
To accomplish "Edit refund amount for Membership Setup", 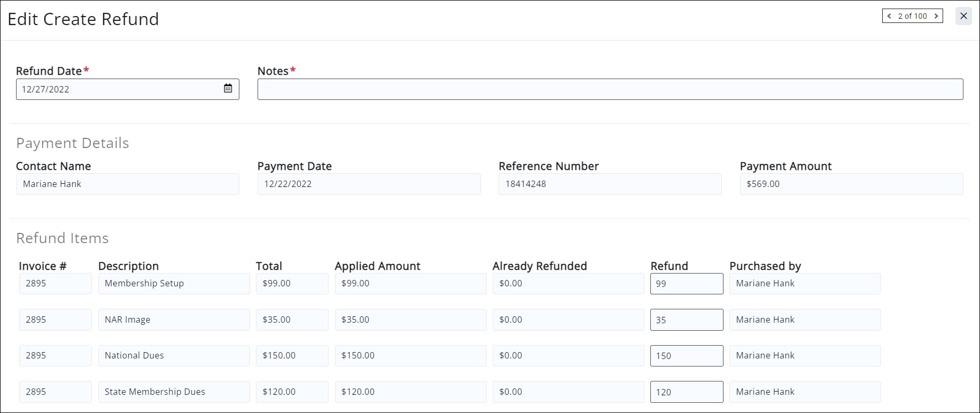I will [x=686, y=284].
